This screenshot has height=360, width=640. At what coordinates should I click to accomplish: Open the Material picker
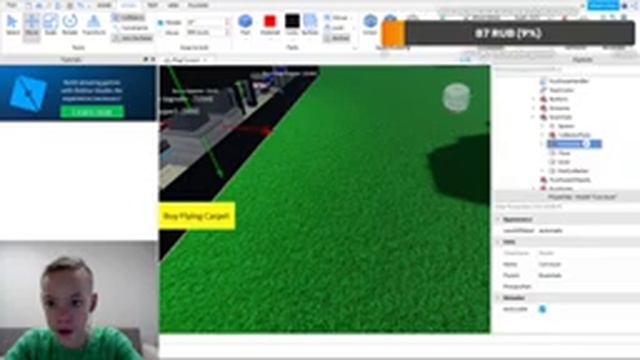(x=270, y=24)
